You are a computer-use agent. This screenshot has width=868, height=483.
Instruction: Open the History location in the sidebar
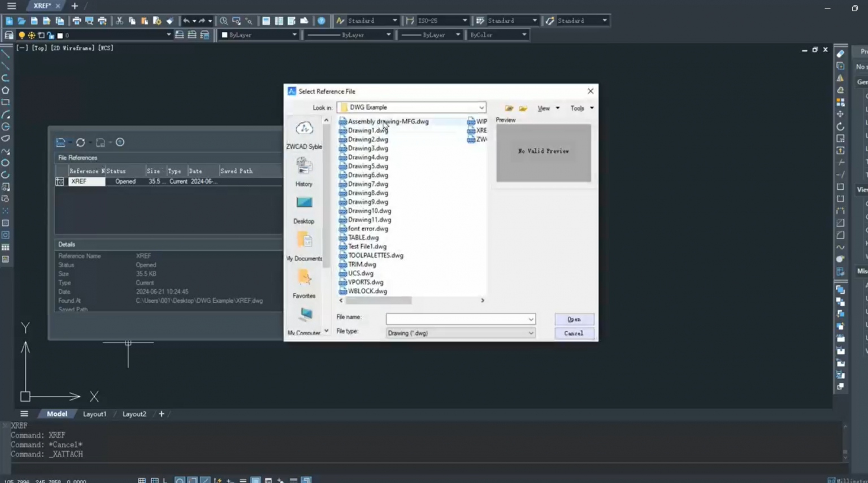click(304, 167)
